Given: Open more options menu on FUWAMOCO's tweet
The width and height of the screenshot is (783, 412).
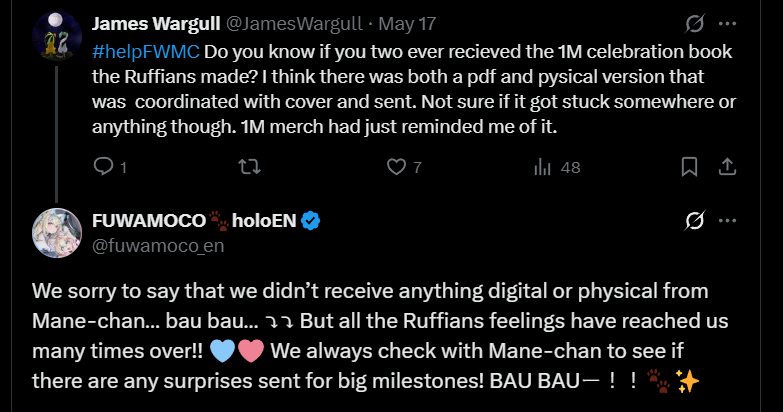Looking at the screenshot, I should point(728,220).
